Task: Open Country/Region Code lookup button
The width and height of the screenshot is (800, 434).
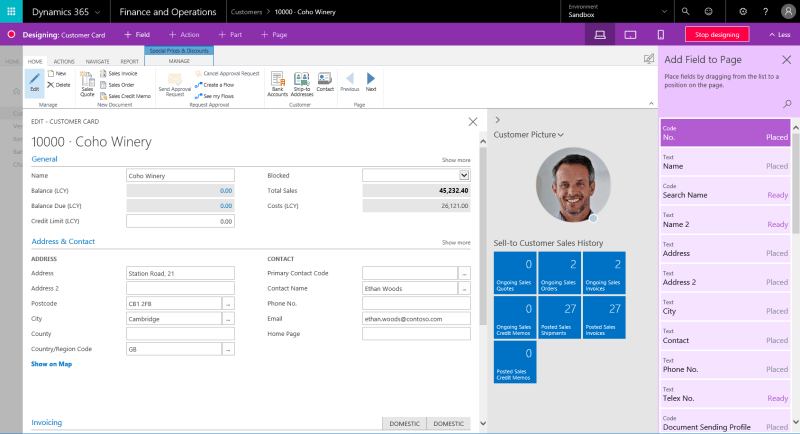Action: pos(228,349)
